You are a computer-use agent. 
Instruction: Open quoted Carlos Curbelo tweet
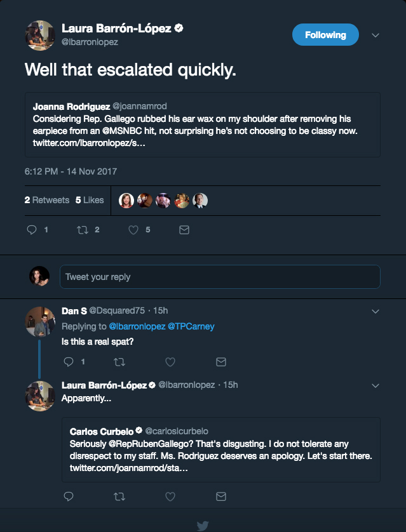(220, 449)
